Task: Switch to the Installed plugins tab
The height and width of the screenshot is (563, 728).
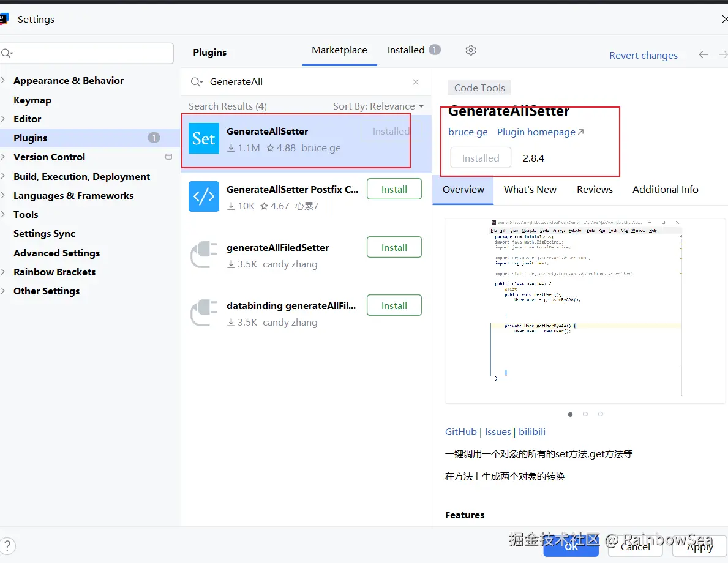Action: tap(406, 50)
